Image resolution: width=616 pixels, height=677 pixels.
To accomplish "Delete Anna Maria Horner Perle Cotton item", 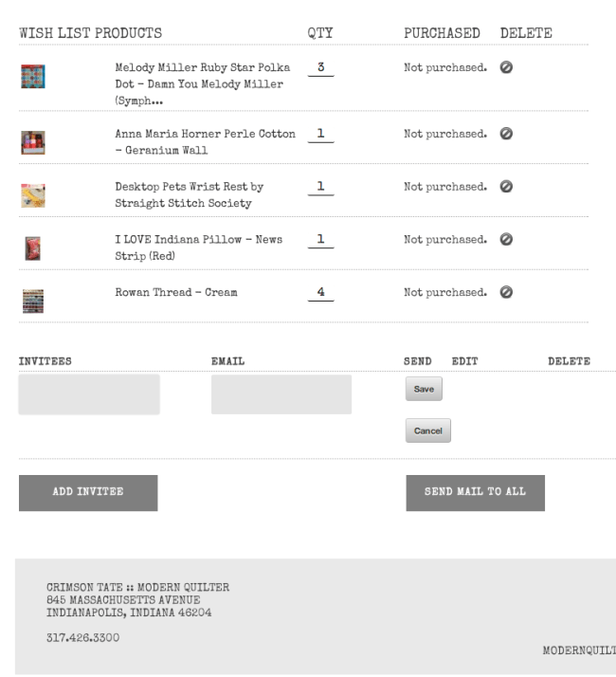I will pos(506,133).
